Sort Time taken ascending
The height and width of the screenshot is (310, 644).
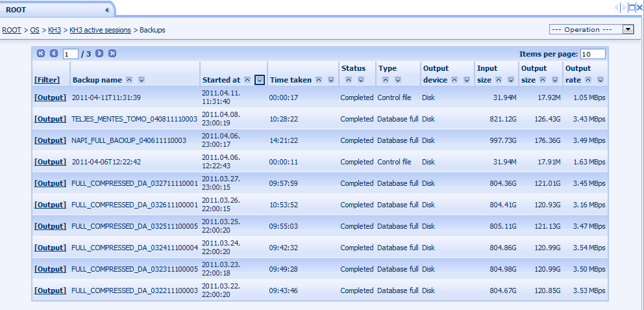pos(319,80)
